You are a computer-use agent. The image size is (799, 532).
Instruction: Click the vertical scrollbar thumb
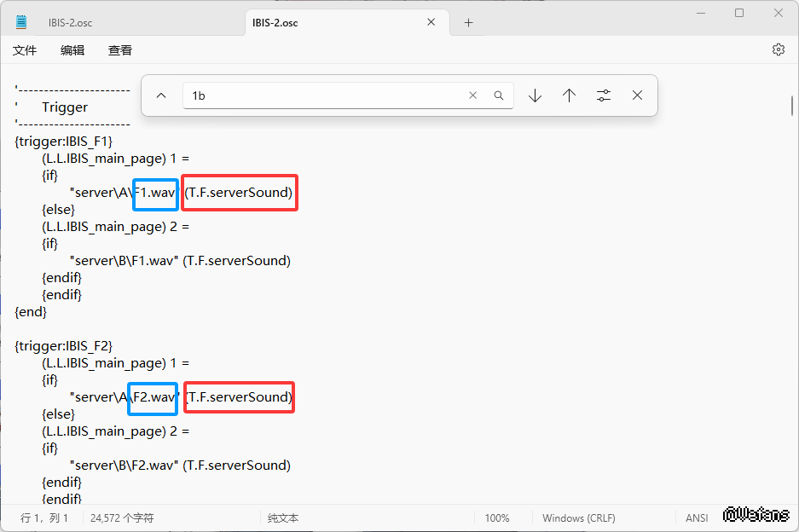[792, 107]
